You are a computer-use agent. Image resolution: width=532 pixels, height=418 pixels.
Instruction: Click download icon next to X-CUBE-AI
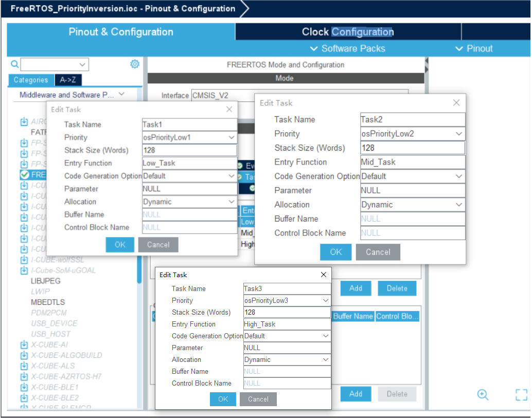coord(24,345)
